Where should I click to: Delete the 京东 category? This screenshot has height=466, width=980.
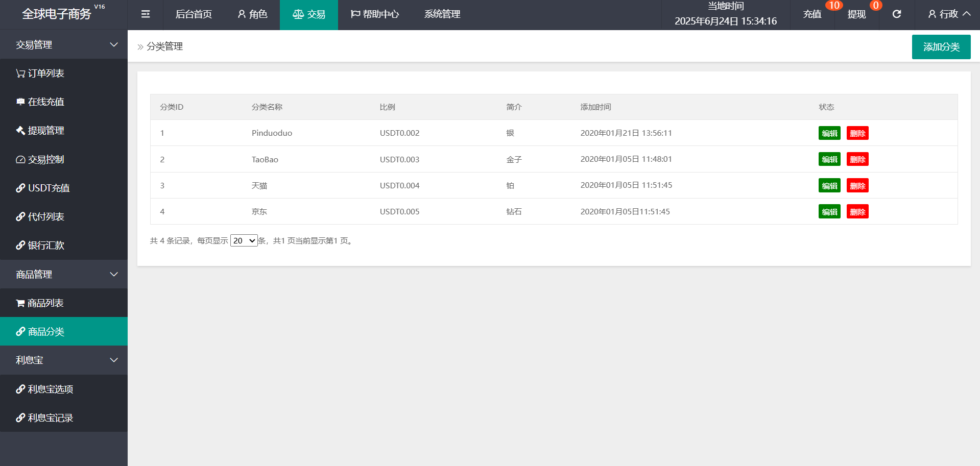857,212
